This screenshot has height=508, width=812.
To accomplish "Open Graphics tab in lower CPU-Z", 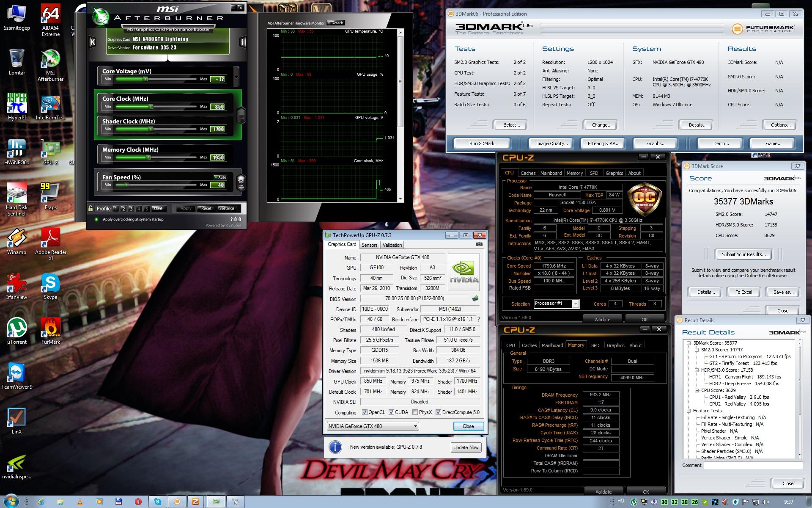I will pos(615,345).
